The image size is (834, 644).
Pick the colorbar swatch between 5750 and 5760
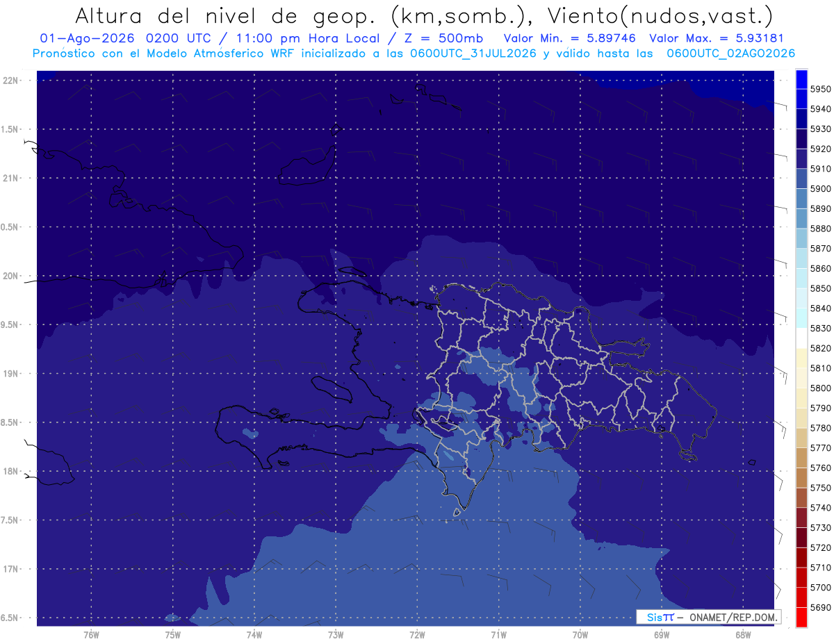pos(801,478)
